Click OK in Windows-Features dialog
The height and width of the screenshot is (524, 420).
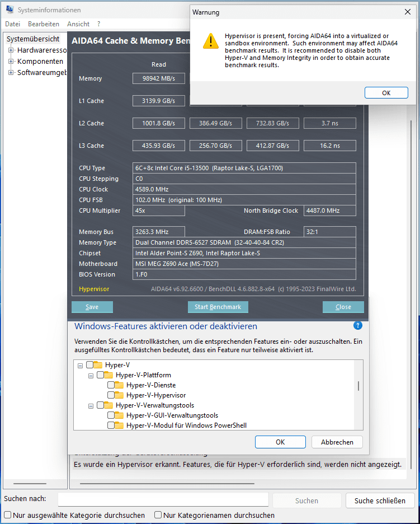click(280, 442)
